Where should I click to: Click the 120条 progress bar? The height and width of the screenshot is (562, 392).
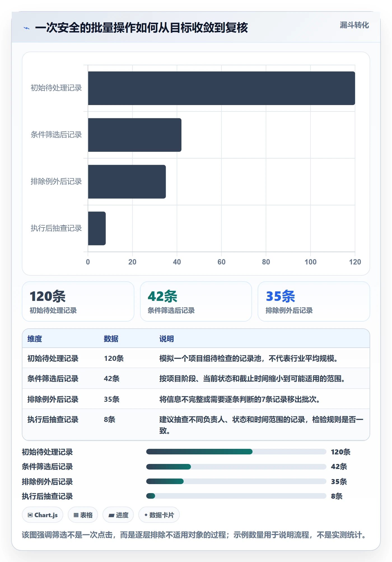click(236, 452)
